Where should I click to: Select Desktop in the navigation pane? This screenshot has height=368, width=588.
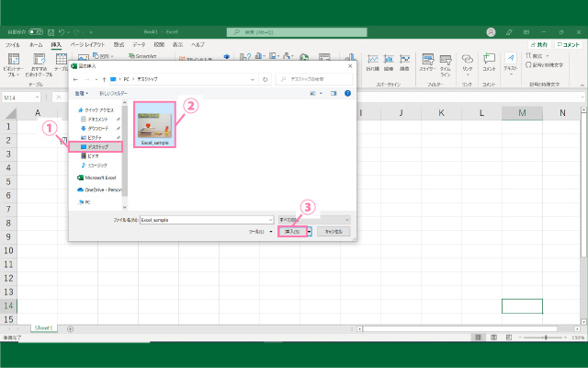click(96, 147)
